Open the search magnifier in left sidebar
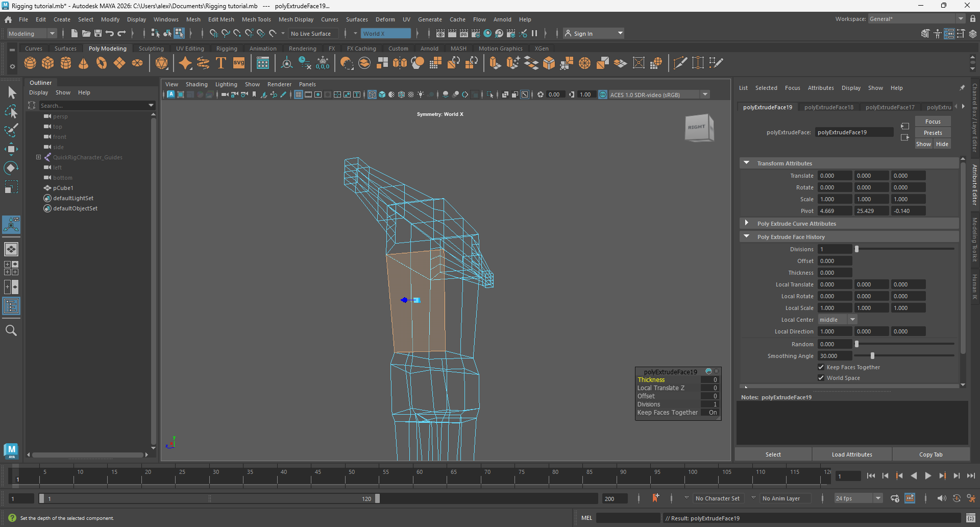 [11, 330]
